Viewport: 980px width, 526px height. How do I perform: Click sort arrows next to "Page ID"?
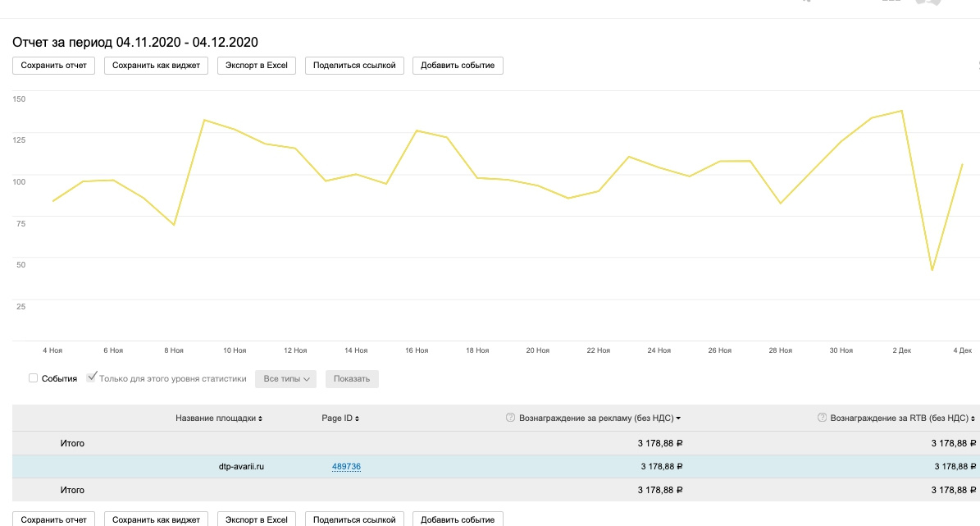click(x=357, y=419)
